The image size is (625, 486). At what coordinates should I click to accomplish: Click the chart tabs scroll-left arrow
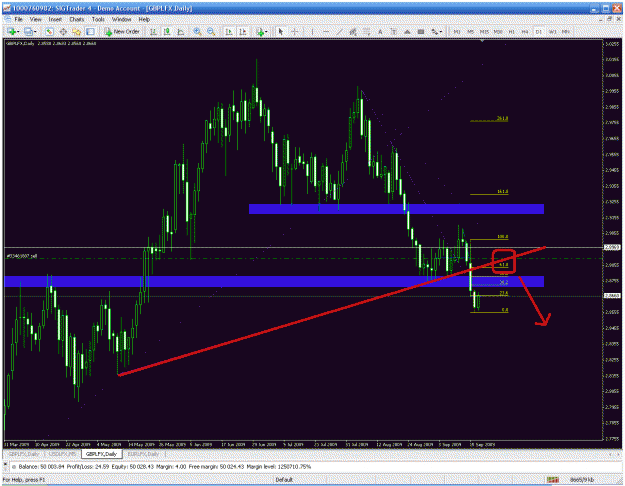pyautogui.click(x=611, y=454)
